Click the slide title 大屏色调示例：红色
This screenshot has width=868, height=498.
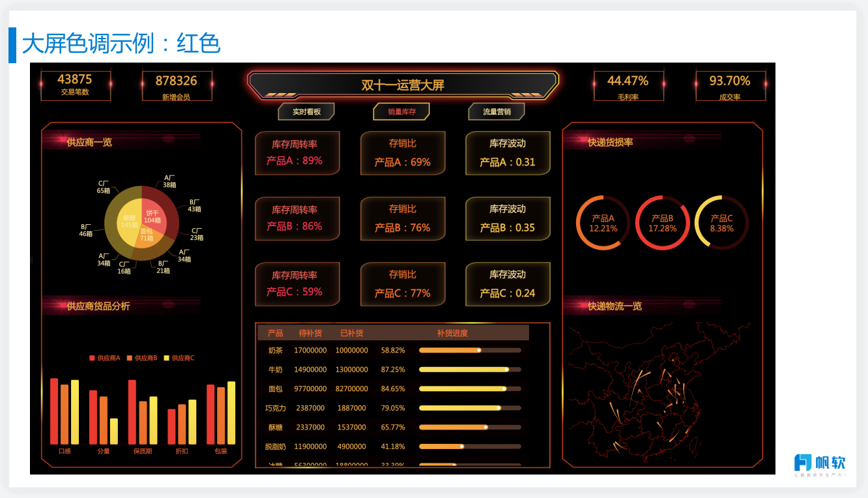pyautogui.click(x=121, y=44)
